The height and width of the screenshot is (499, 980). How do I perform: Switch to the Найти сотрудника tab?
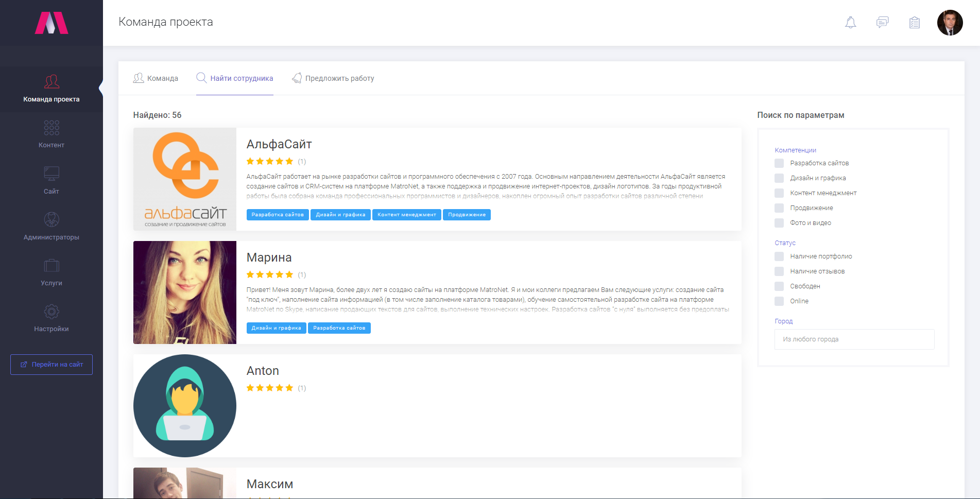point(235,78)
